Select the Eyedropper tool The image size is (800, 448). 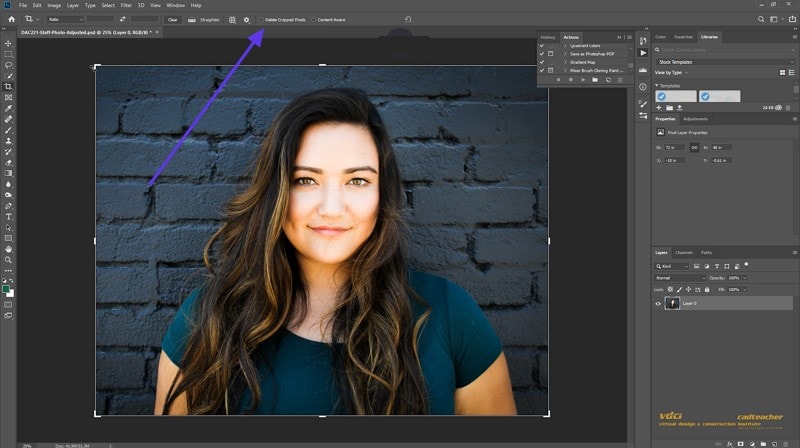tap(8, 108)
